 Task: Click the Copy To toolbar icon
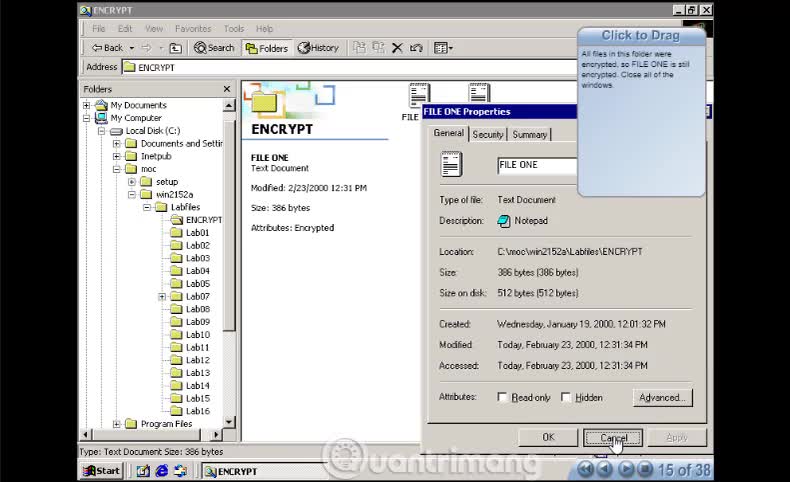click(378, 48)
